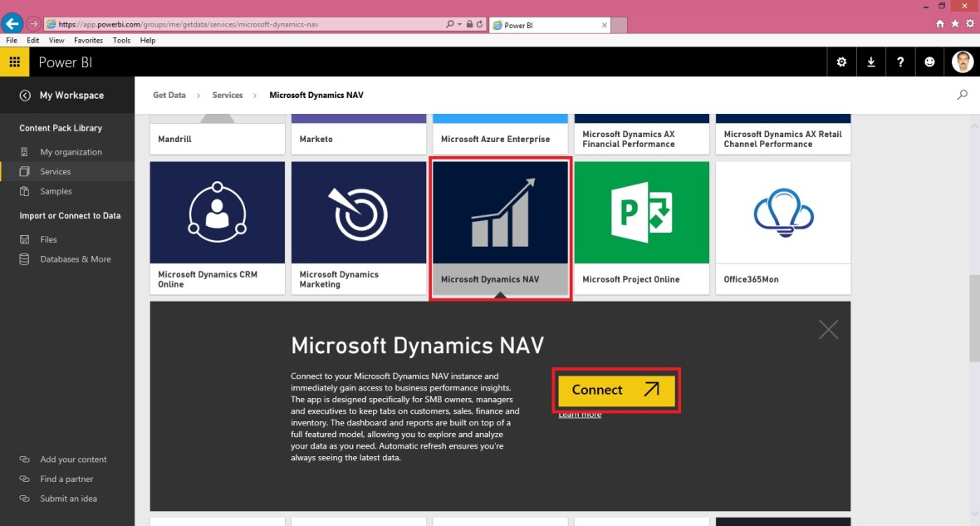Open Power BI settings gear
Image resolution: width=980 pixels, height=526 pixels.
point(841,61)
